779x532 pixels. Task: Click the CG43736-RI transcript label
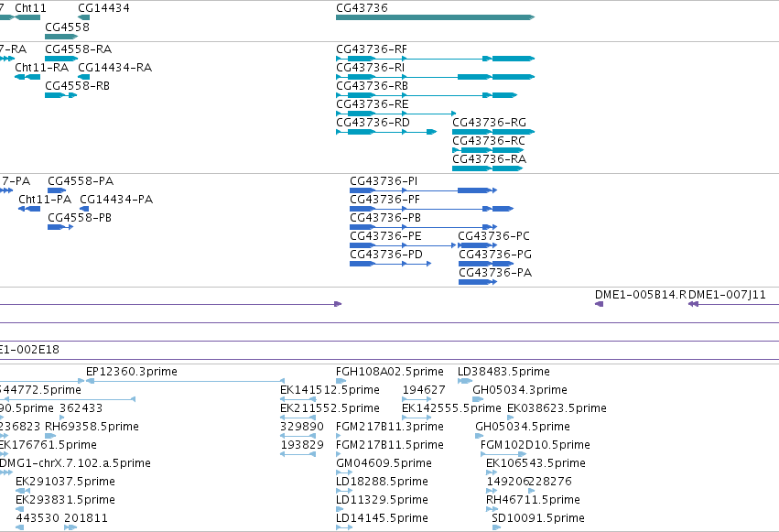(370, 68)
